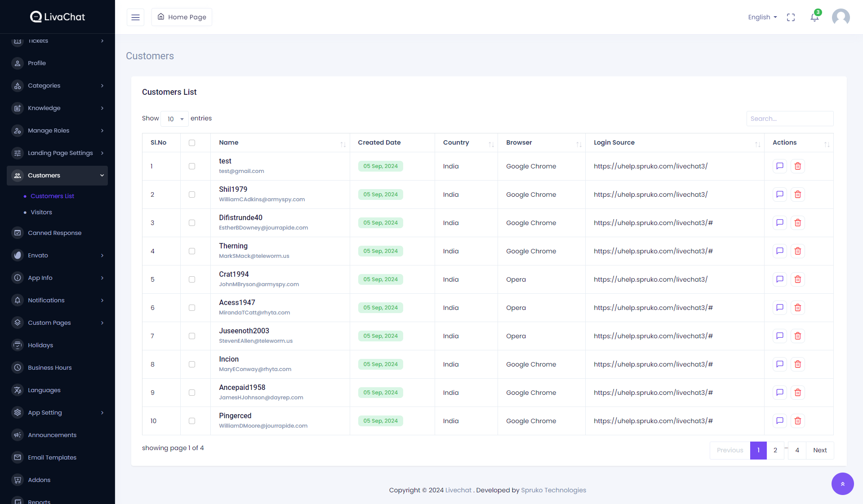Check the box for Difistrunde40 row
This screenshot has width=863, height=504.
point(192,223)
